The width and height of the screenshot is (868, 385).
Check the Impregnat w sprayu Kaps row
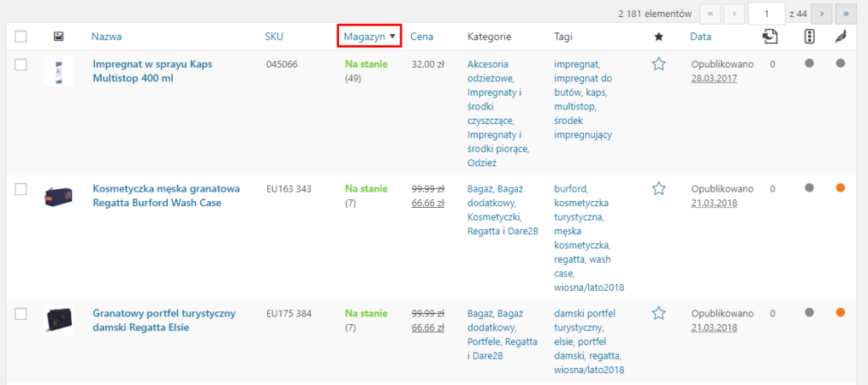click(x=21, y=64)
